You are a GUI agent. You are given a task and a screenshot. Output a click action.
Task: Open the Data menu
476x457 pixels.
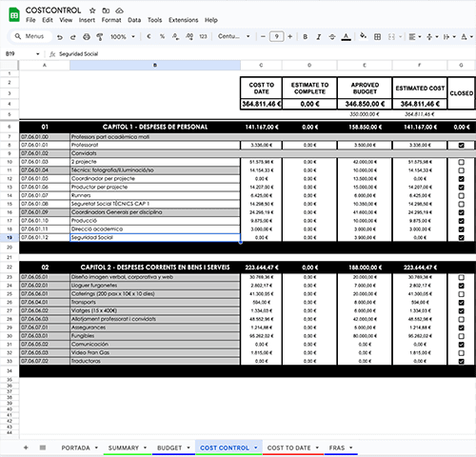click(134, 20)
